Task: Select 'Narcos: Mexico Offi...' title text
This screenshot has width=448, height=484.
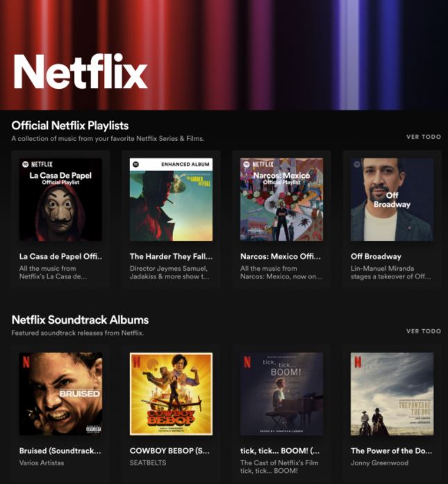Action: coord(281,256)
